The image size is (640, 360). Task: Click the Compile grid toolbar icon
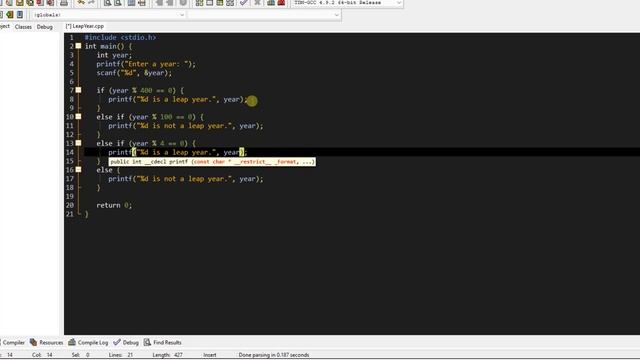pos(199,2)
